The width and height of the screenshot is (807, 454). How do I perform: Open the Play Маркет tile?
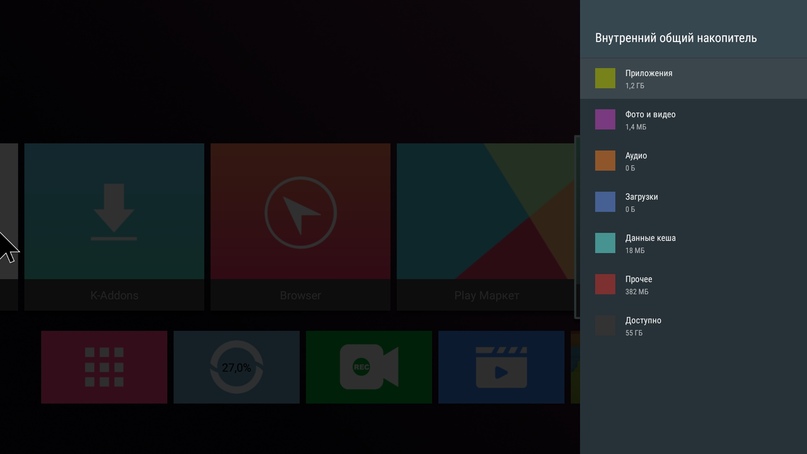(486, 227)
